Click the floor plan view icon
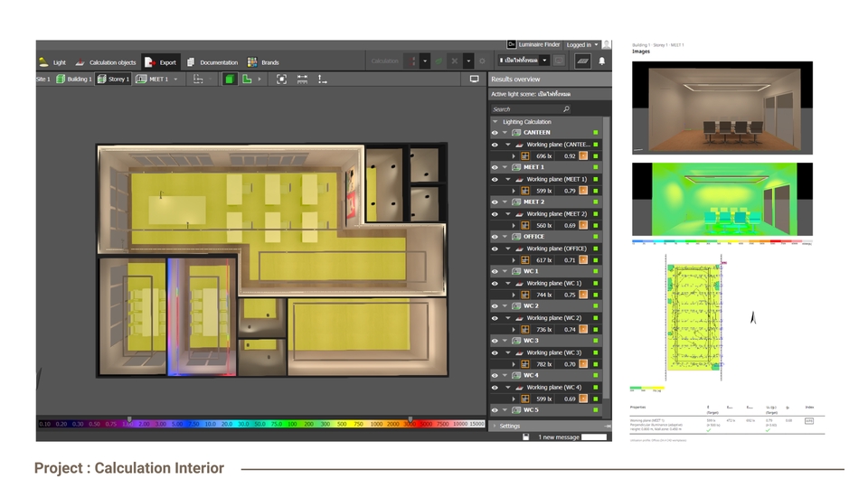The width and height of the screenshot is (868, 488). tap(247, 80)
